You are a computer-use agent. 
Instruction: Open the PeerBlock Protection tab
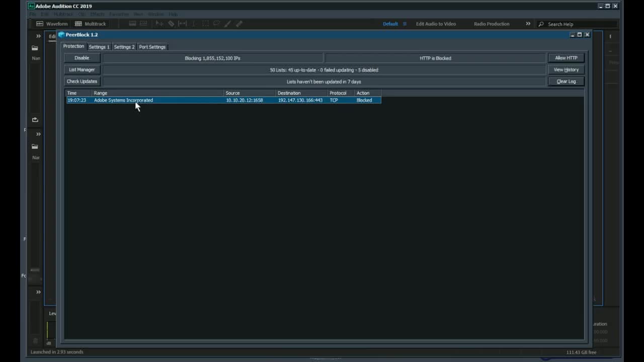click(x=73, y=46)
